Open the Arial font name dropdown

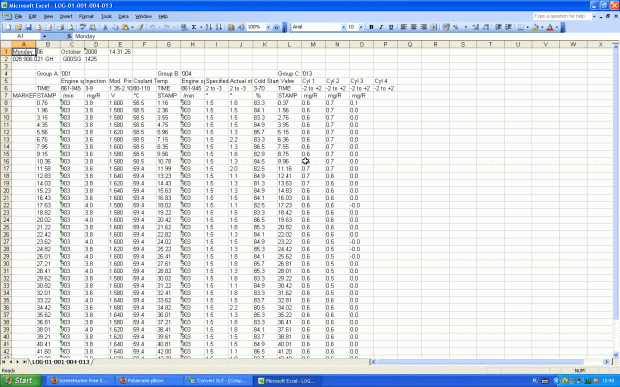[343, 27]
